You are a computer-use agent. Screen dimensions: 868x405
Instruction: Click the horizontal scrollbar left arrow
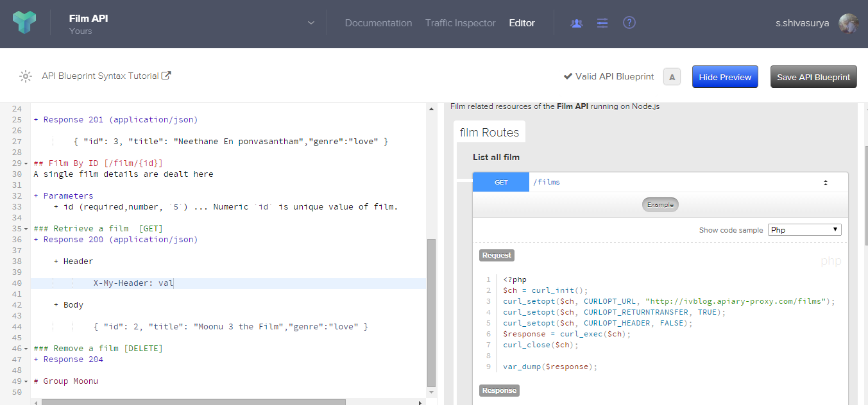coord(36,402)
